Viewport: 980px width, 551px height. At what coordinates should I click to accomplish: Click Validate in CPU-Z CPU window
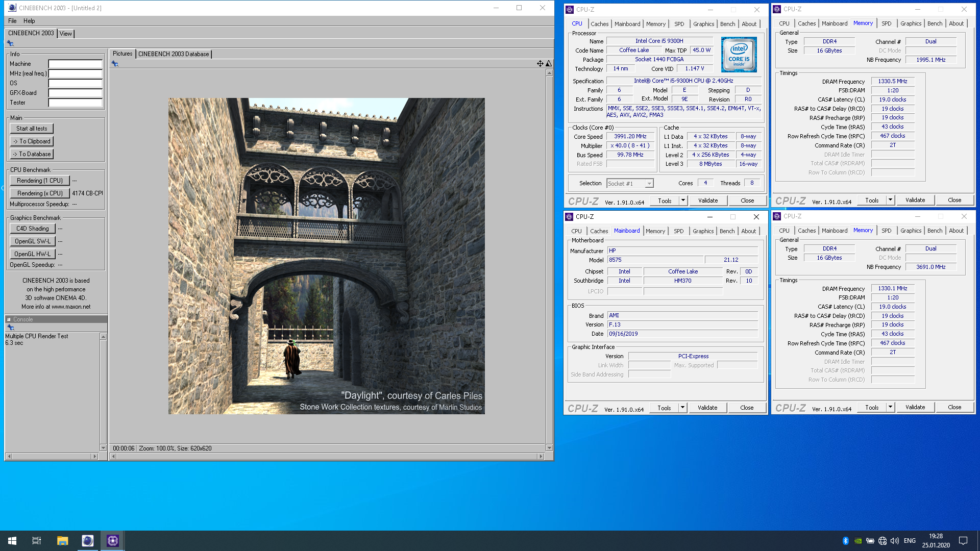[708, 201]
